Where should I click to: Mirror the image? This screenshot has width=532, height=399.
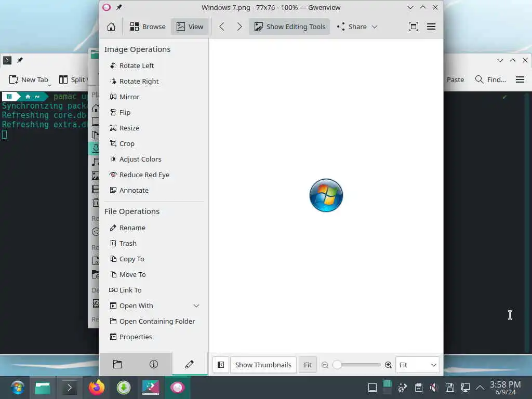point(124,97)
